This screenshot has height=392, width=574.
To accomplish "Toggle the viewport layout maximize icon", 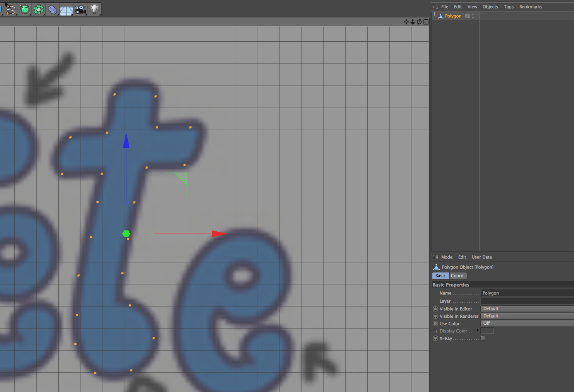I will 426,22.
